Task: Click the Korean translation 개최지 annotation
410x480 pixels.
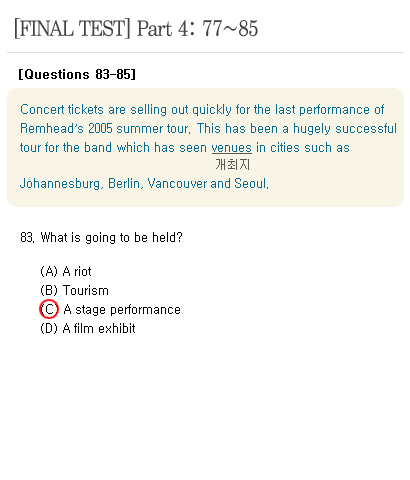Action: [x=233, y=165]
